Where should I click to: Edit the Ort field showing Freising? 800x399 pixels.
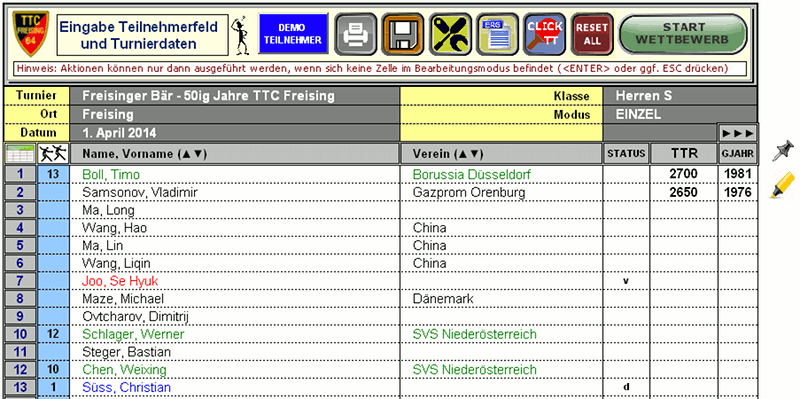235,114
